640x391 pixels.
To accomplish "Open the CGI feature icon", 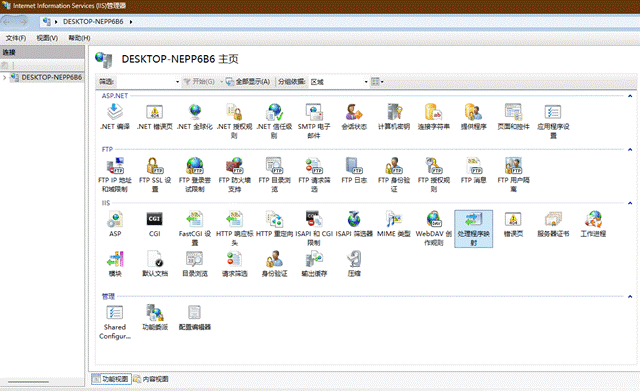I will 154,220.
